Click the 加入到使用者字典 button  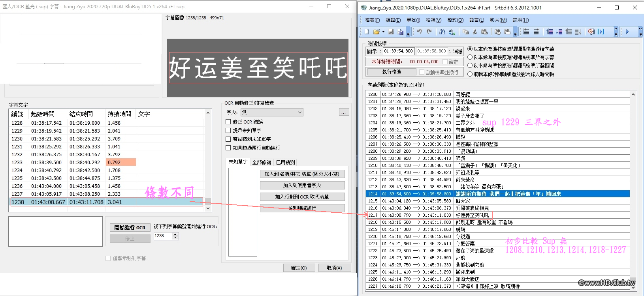302,185
